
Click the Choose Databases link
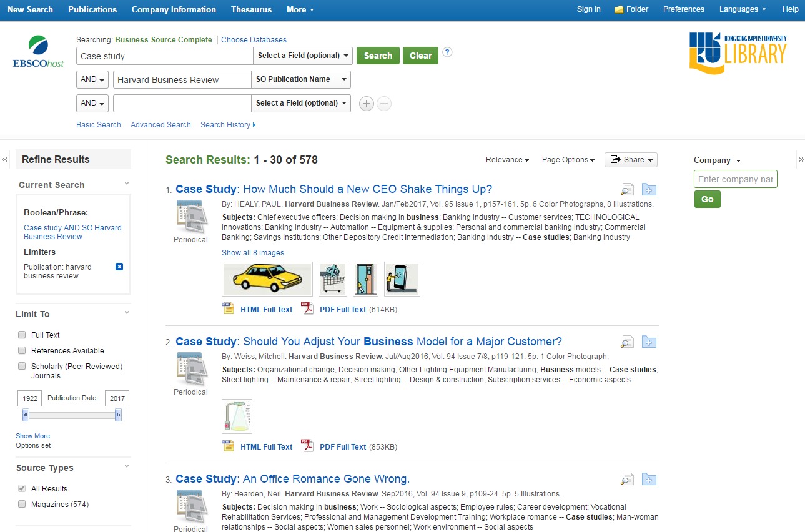pos(254,40)
